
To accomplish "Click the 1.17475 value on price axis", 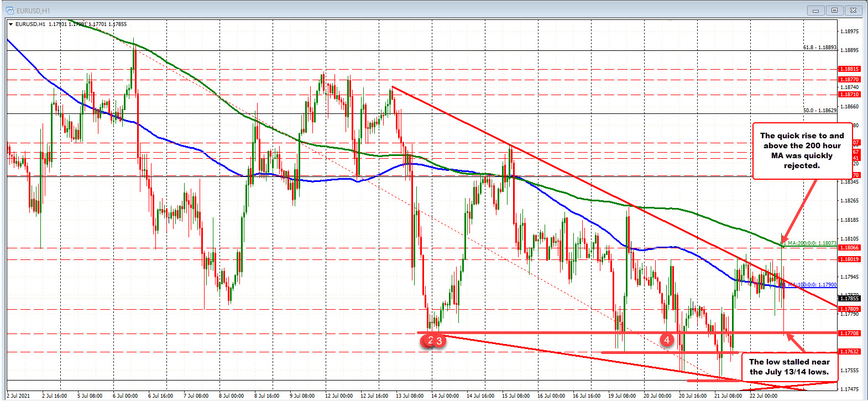I will coord(850,389).
